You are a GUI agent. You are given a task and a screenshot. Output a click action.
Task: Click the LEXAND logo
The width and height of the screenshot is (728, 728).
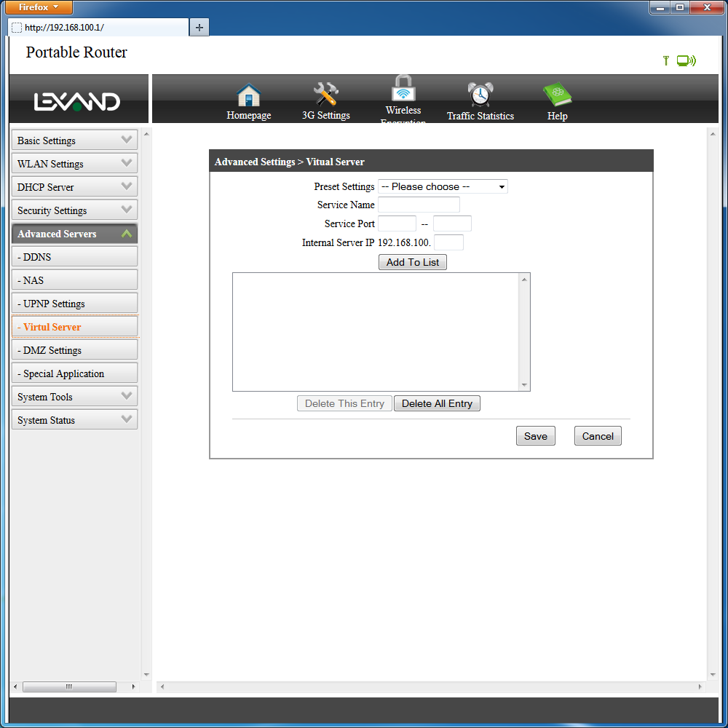tap(77, 101)
